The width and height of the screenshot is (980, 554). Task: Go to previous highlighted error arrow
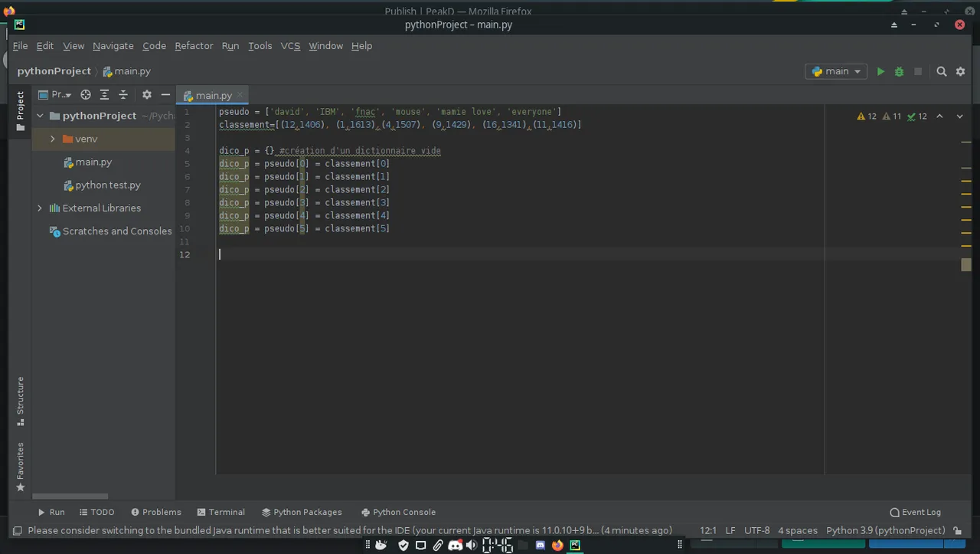(939, 116)
